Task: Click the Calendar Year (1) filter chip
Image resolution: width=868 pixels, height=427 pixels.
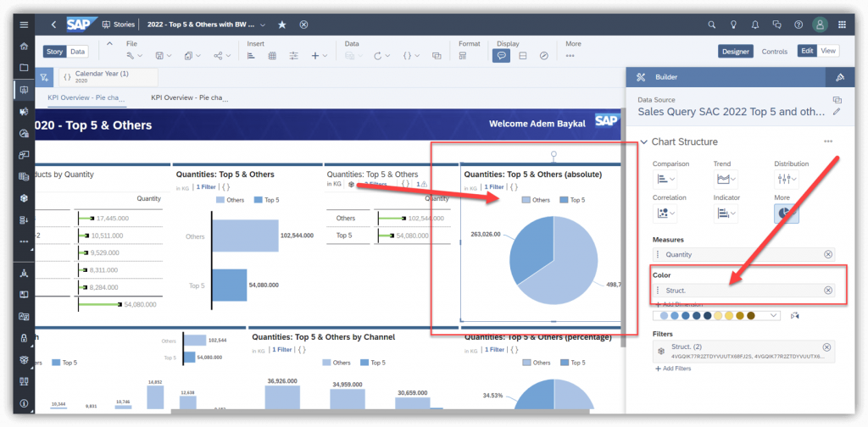Action: click(x=108, y=77)
